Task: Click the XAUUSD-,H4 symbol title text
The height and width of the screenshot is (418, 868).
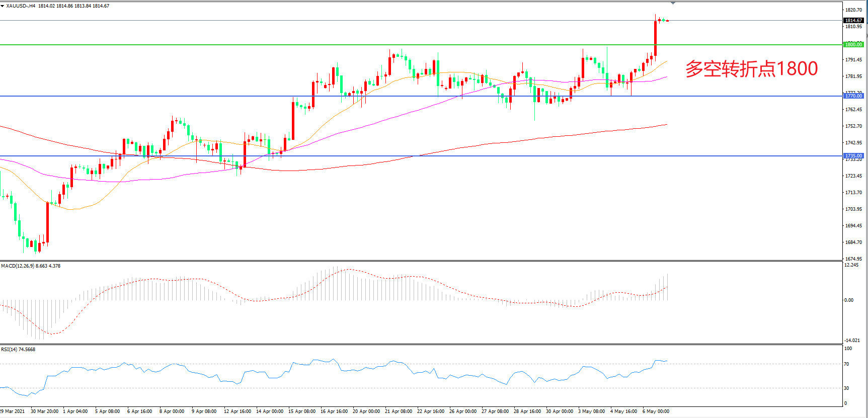Action: (21, 6)
